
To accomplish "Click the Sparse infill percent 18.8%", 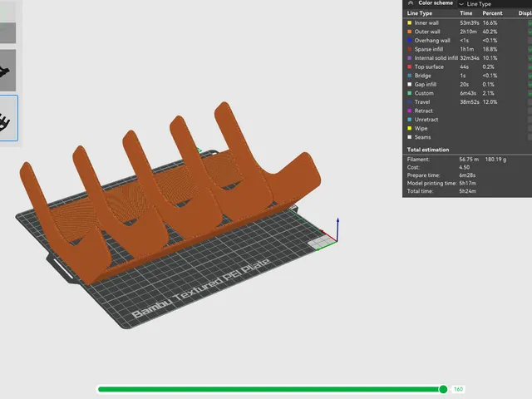I will pyautogui.click(x=490, y=49).
